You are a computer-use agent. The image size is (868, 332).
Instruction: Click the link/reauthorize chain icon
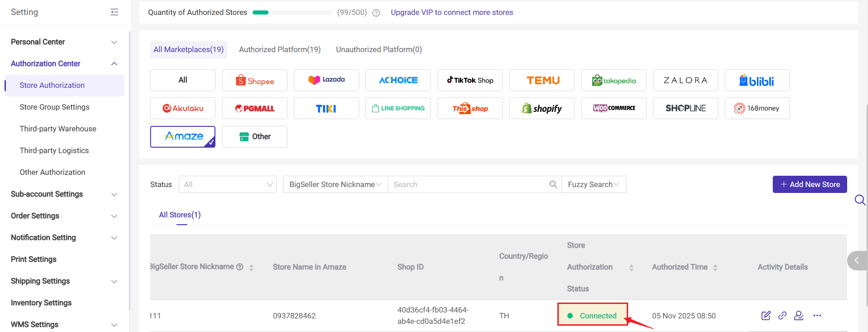tap(782, 316)
